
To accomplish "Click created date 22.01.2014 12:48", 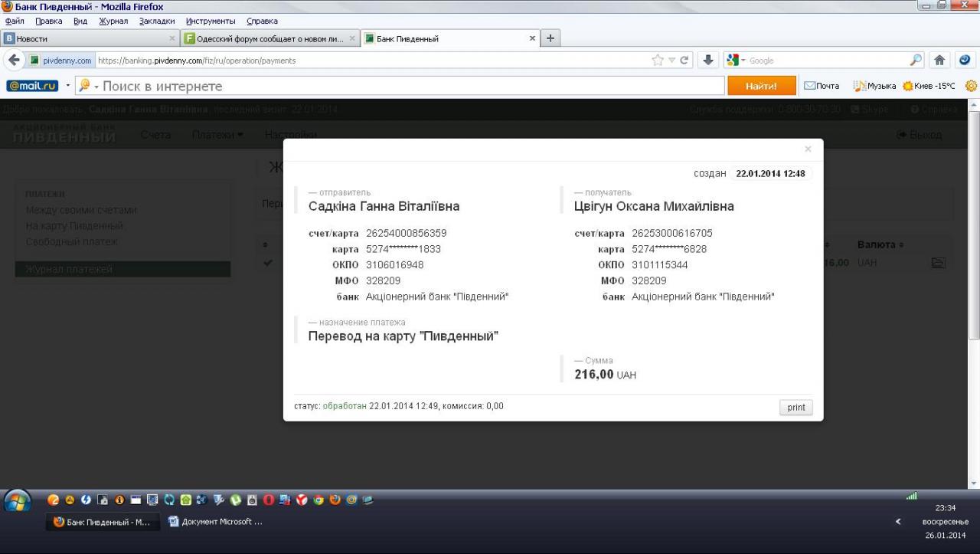I will pos(770,174).
